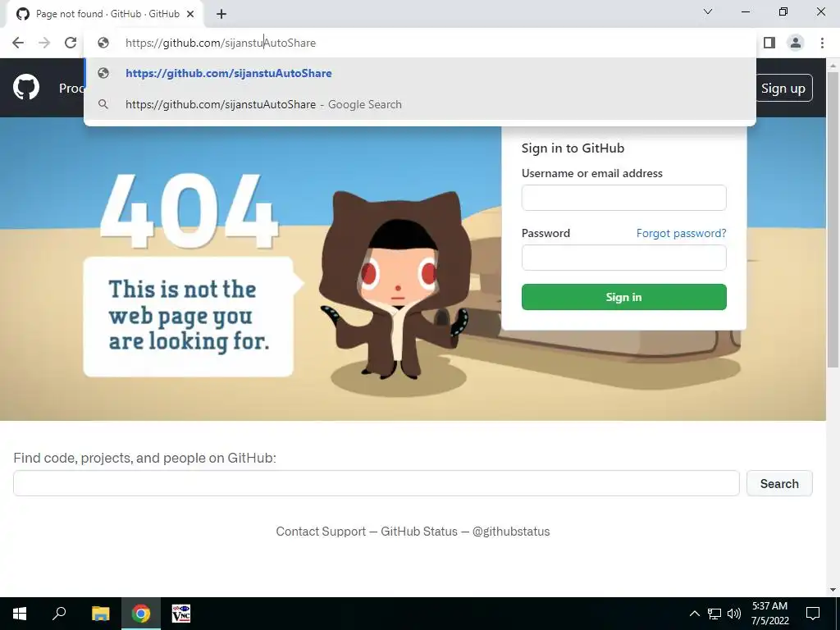Open the Forgot password? link
The image size is (840, 630).
682,233
